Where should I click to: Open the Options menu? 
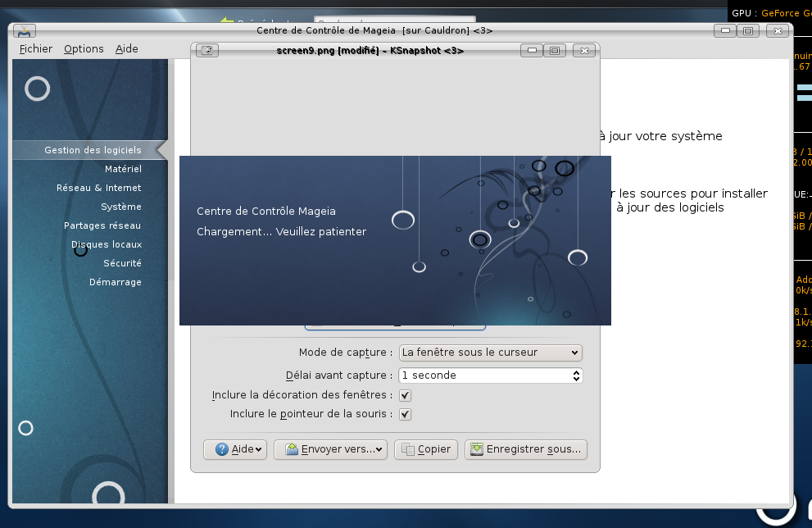click(84, 48)
